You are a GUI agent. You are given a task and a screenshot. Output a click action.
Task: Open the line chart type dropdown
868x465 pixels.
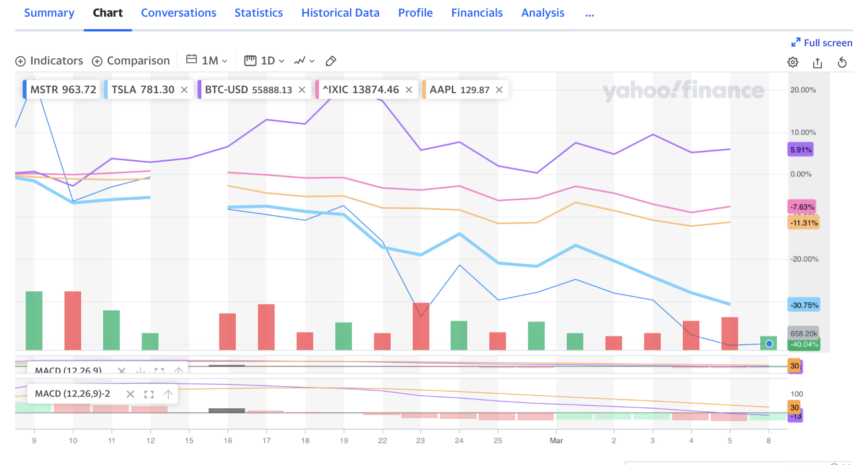coord(304,61)
